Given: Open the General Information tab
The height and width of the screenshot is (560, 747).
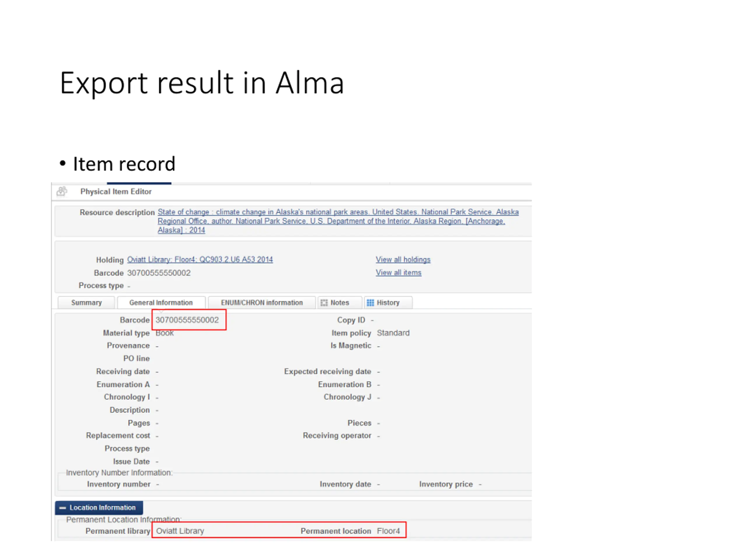Looking at the screenshot, I should click(161, 302).
